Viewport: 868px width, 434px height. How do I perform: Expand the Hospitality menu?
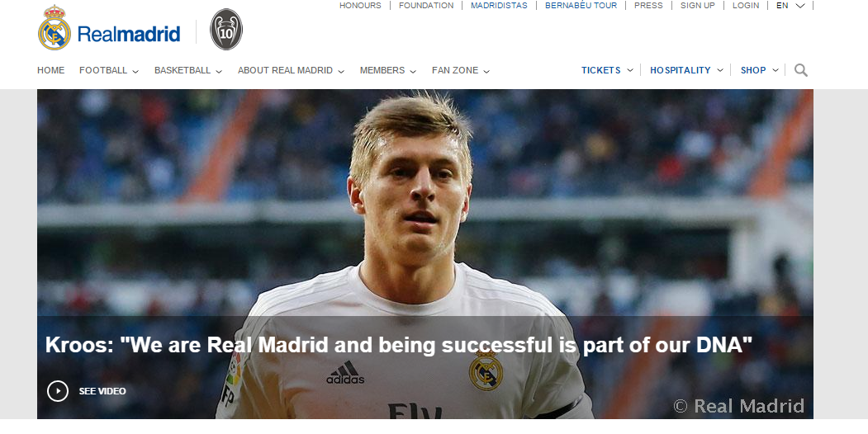[686, 70]
